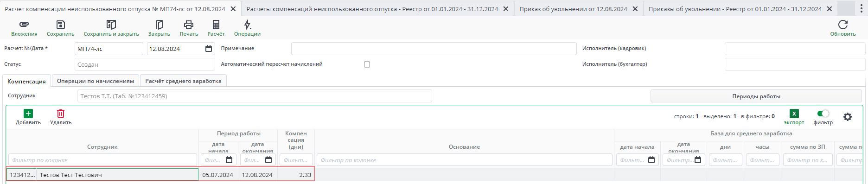Click the Расчёт calculator icon
Image resolution: width=868 pixels, height=184 pixels.
point(216,25)
